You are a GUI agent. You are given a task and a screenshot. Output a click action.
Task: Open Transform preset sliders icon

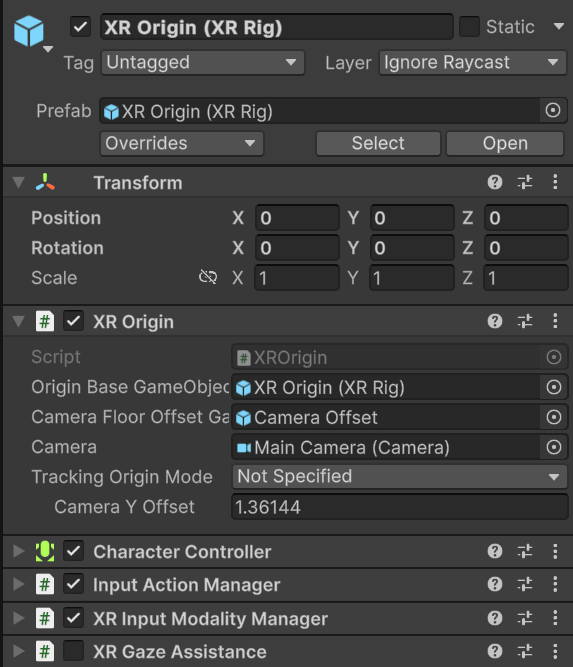(525, 182)
